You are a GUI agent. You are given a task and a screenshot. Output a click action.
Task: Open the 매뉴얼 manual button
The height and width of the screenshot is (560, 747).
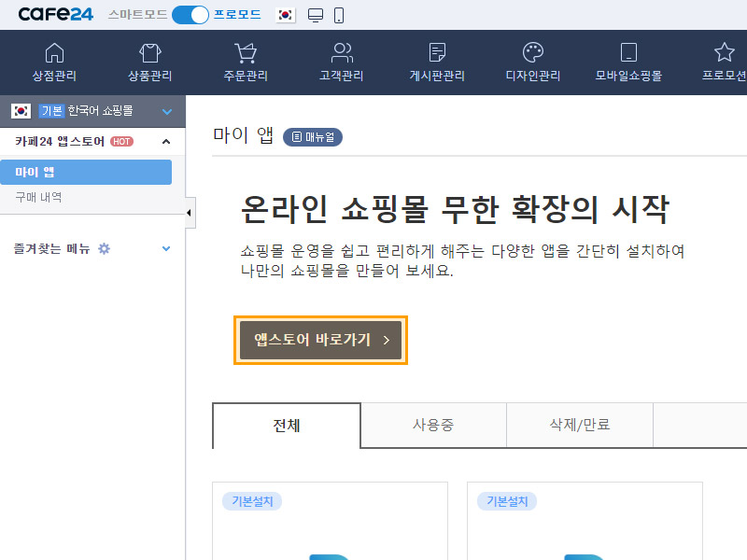tap(313, 137)
